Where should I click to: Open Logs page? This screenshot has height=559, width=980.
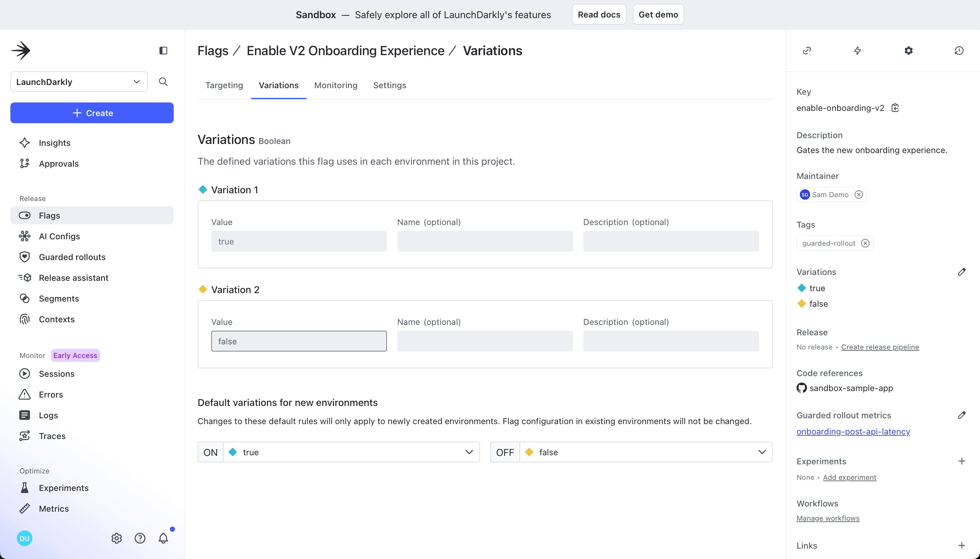pyautogui.click(x=92, y=415)
